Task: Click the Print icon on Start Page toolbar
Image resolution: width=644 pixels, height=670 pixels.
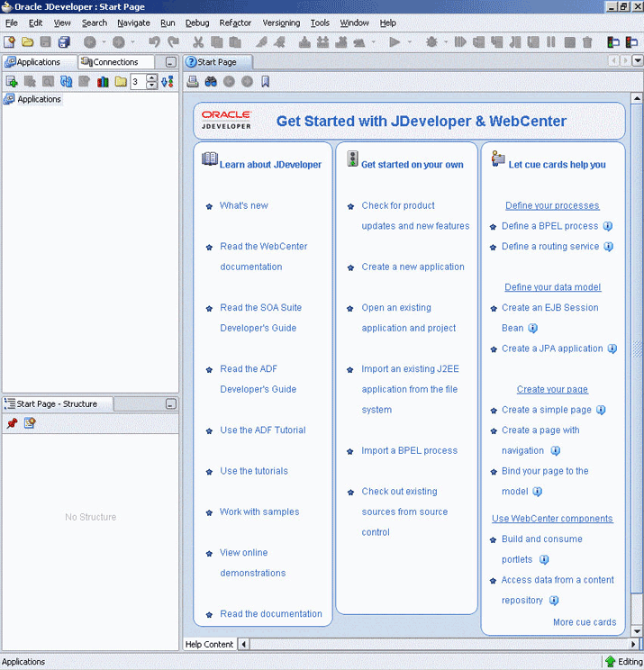Action: click(x=193, y=81)
